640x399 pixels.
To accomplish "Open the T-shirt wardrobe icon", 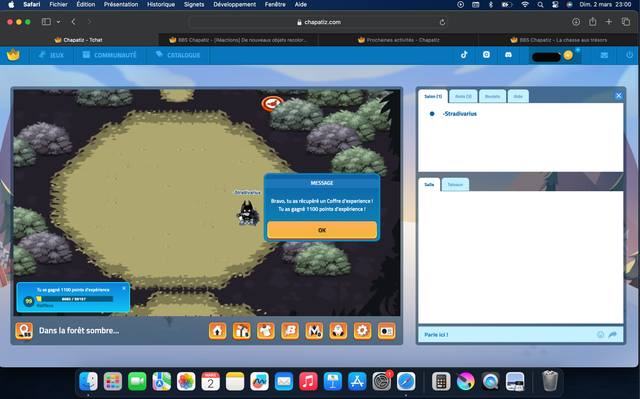I will pos(266,331).
